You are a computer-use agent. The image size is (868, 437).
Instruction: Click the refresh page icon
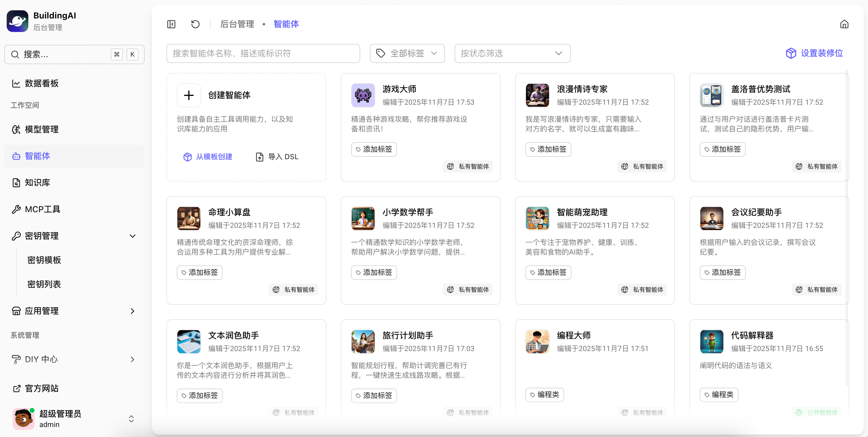[196, 24]
